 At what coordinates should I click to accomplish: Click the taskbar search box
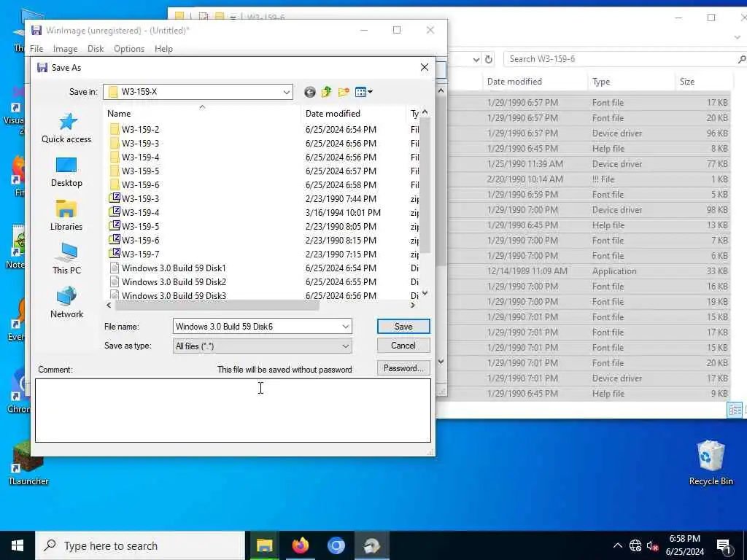(x=140, y=545)
